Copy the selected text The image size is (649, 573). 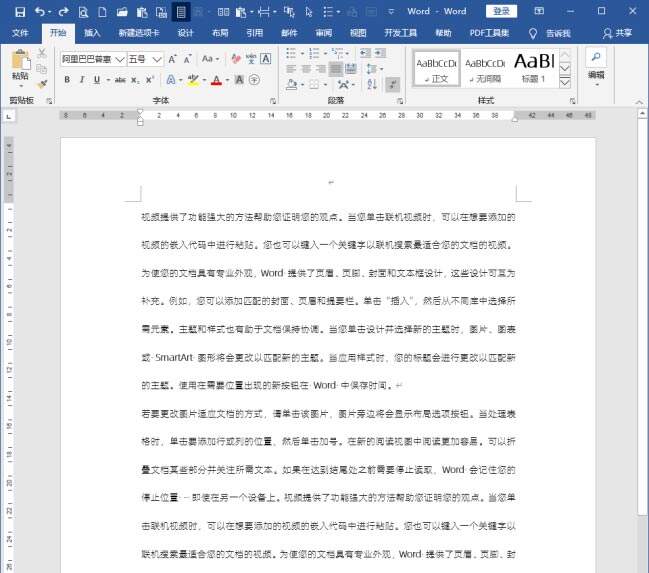pos(41,68)
